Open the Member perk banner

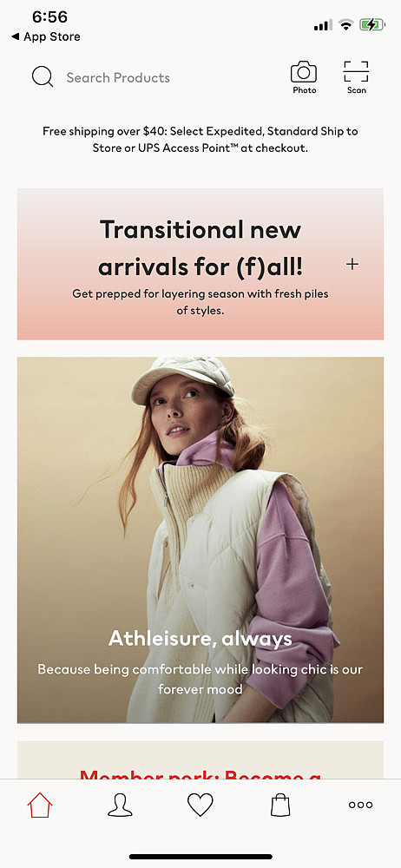[200, 760]
